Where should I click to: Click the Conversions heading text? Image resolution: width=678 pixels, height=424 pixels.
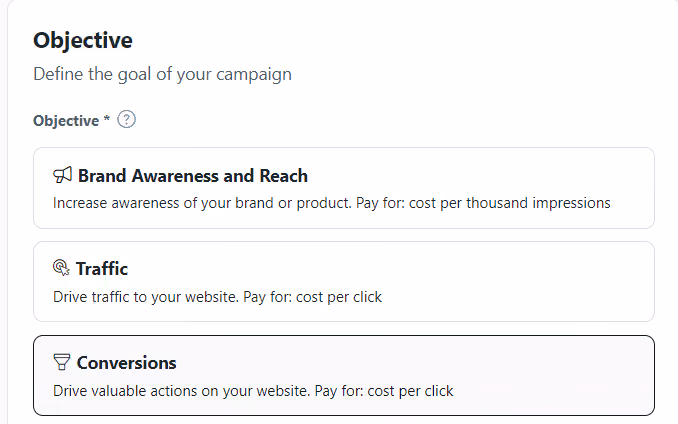[127, 363]
